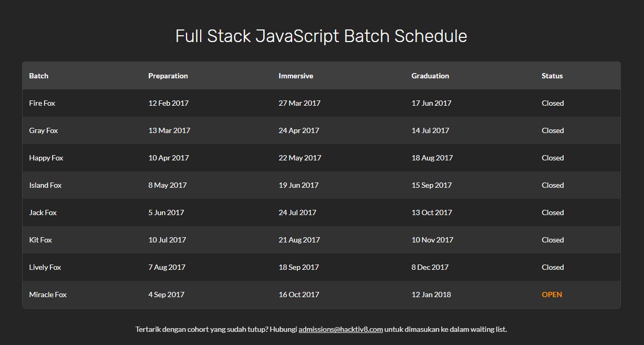Click the Batch column header
Viewport: 644px width, 345px height.
[38, 76]
